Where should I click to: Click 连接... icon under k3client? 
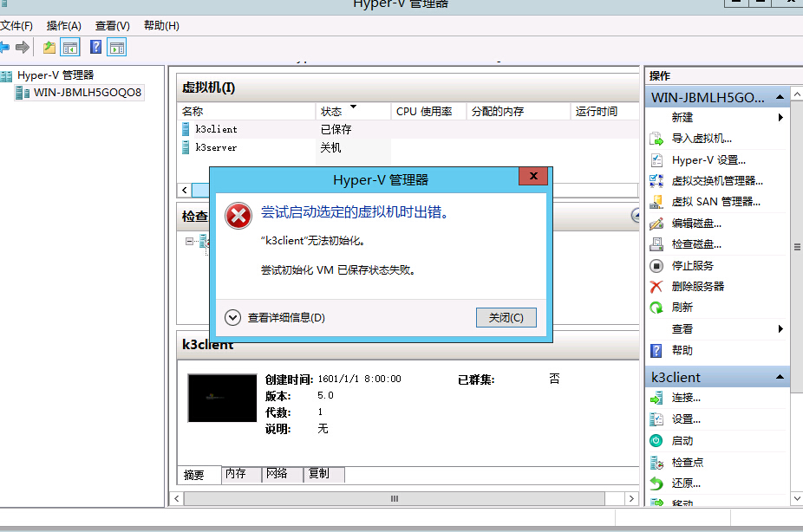point(656,398)
